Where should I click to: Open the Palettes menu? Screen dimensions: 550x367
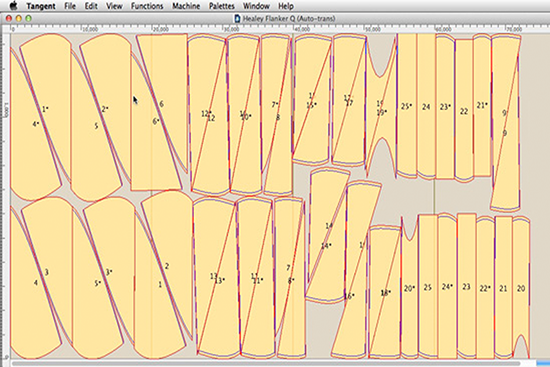click(222, 6)
